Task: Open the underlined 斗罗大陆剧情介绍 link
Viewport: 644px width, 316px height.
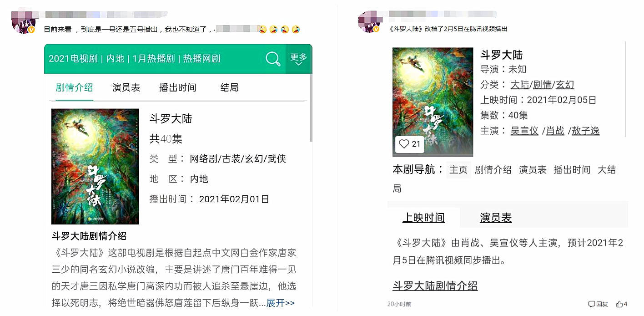Action: point(435,286)
